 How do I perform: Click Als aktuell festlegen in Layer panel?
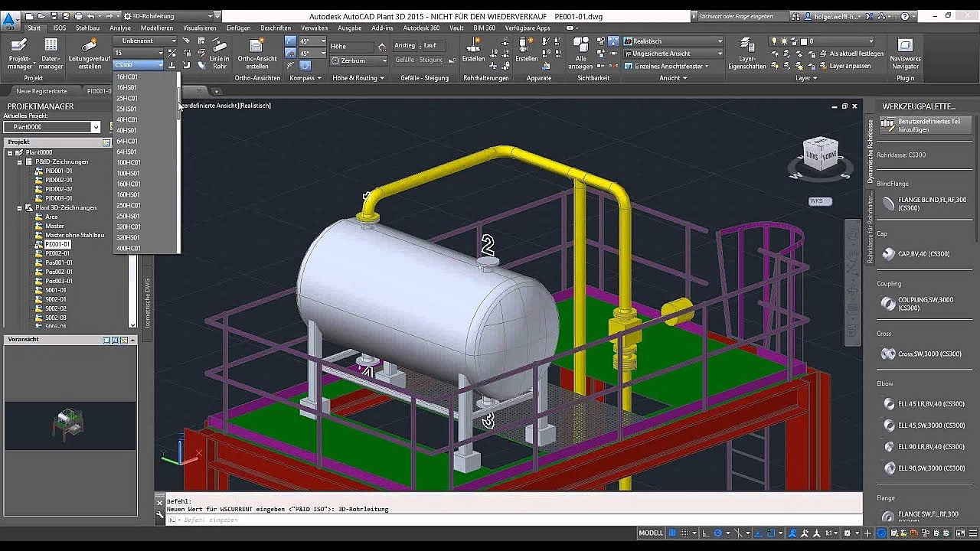coord(856,54)
